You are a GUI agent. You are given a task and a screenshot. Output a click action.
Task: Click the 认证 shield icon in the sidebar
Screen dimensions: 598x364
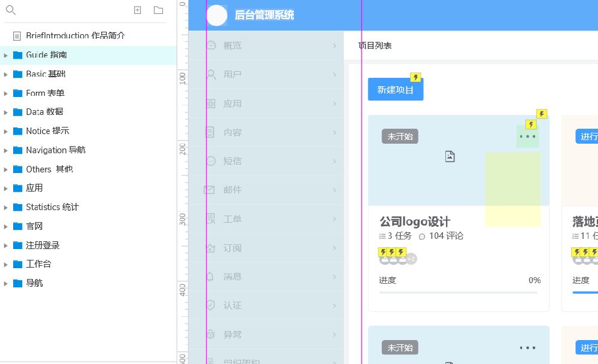pos(210,305)
